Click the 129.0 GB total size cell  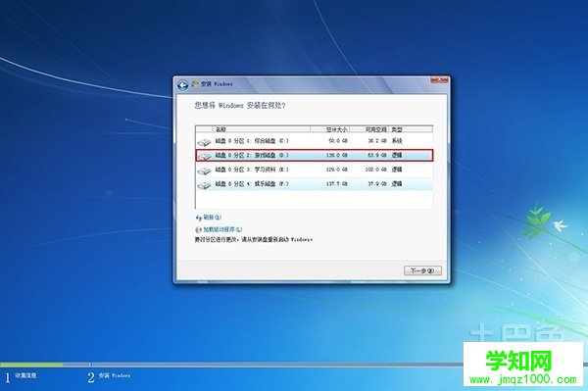pyautogui.click(x=337, y=170)
